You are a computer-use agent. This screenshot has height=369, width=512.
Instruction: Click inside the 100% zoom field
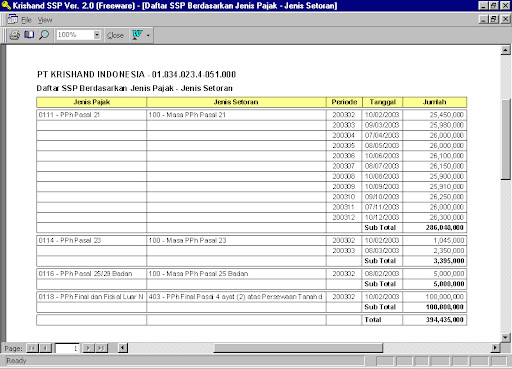pos(75,35)
